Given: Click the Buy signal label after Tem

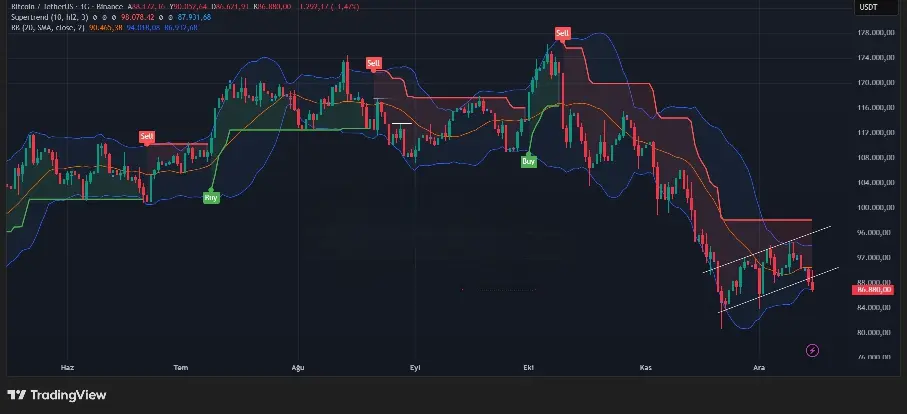Looking at the screenshot, I should 212,198.
